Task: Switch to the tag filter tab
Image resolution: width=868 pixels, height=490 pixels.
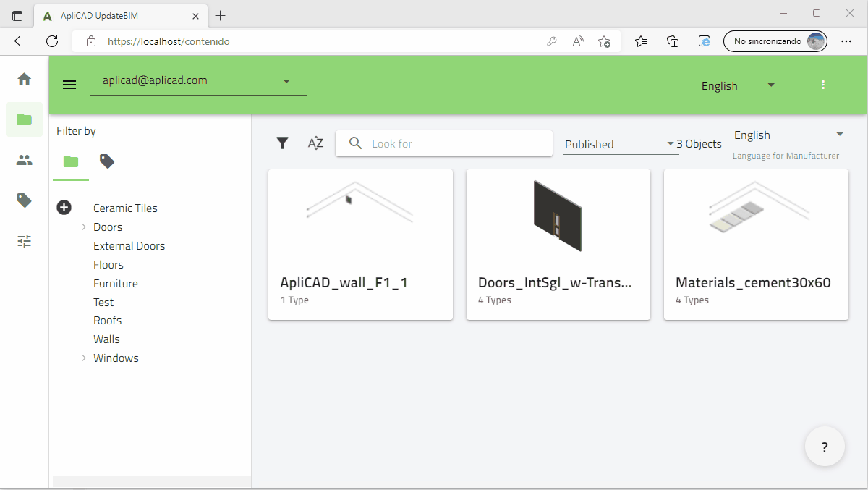Action: pos(107,161)
